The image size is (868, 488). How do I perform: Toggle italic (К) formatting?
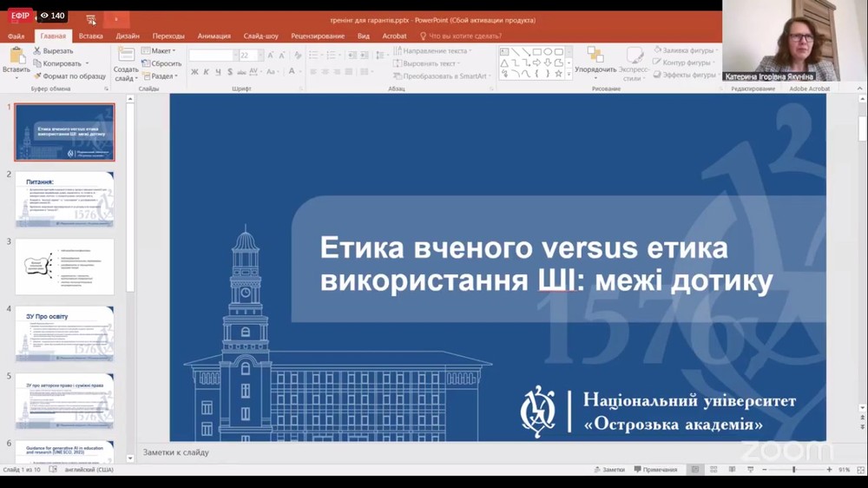[206, 72]
